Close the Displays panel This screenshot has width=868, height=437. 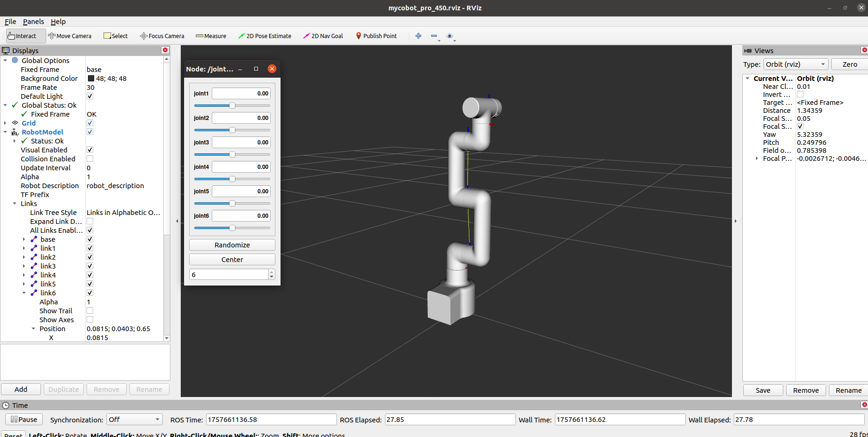[x=165, y=50]
